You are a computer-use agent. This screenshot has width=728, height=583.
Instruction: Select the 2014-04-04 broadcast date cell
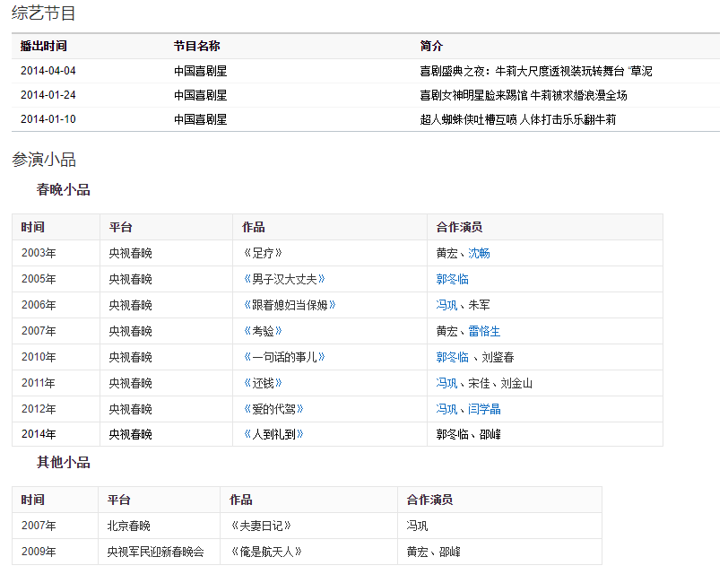pos(48,71)
